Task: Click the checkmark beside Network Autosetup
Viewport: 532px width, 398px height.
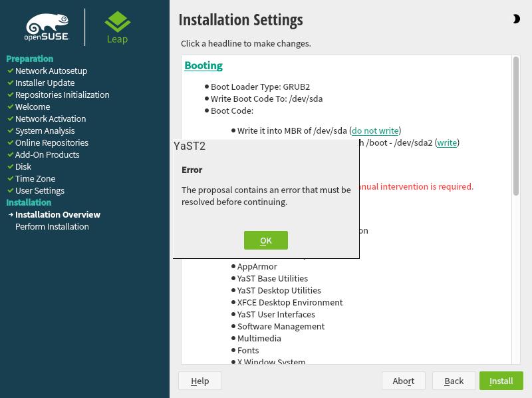Action: point(11,71)
